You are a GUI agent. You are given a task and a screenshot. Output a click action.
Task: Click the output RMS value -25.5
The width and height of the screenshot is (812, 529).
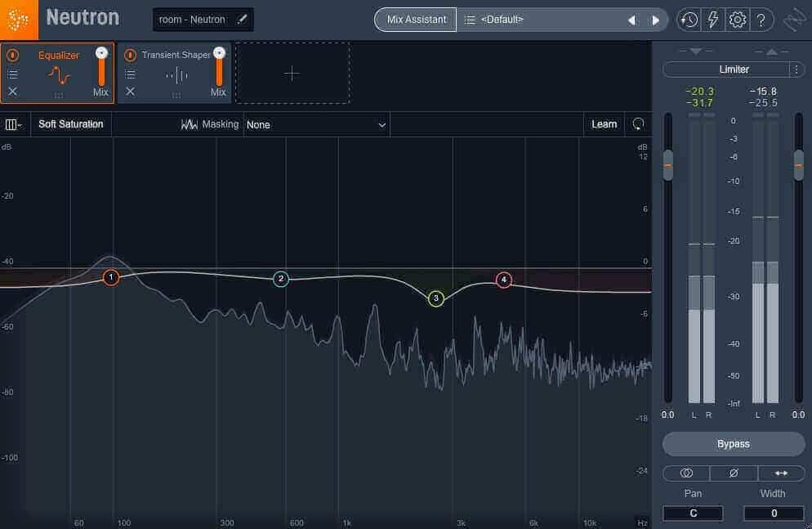[763, 103]
